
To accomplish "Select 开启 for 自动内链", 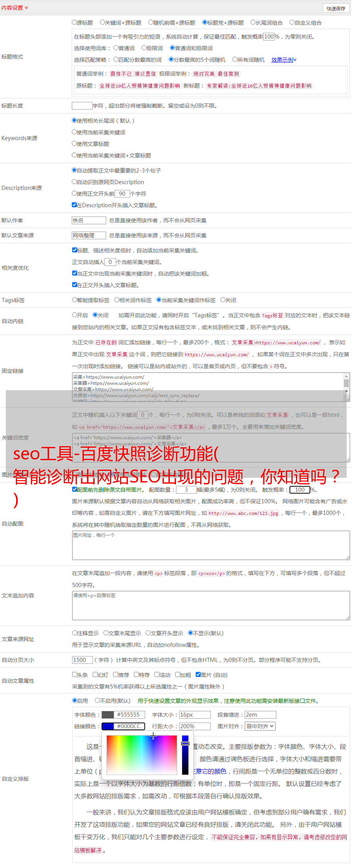I will (74, 315).
